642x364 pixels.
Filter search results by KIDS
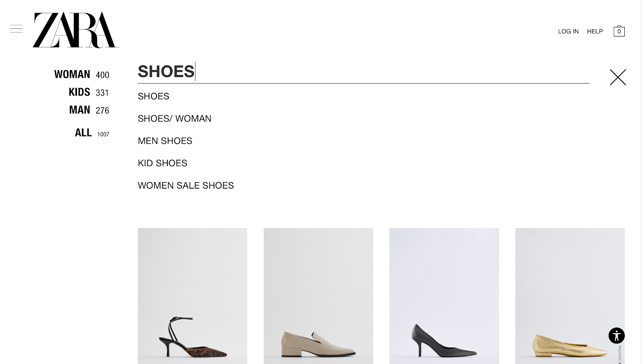[79, 92]
